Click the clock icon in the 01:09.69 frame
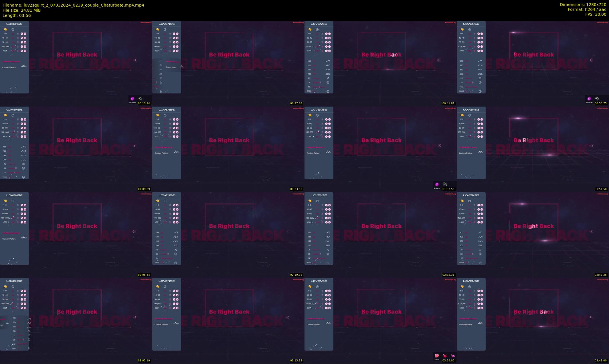This screenshot has width=609, height=364. (13, 115)
